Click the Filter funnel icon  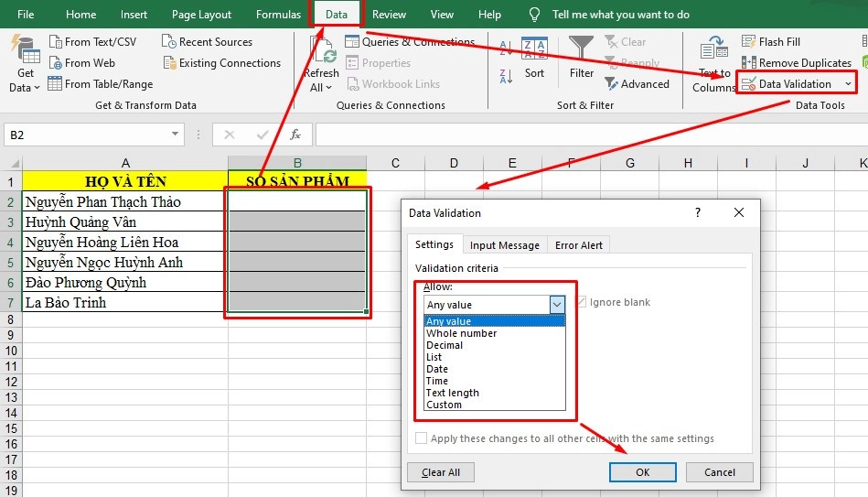pos(582,50)
